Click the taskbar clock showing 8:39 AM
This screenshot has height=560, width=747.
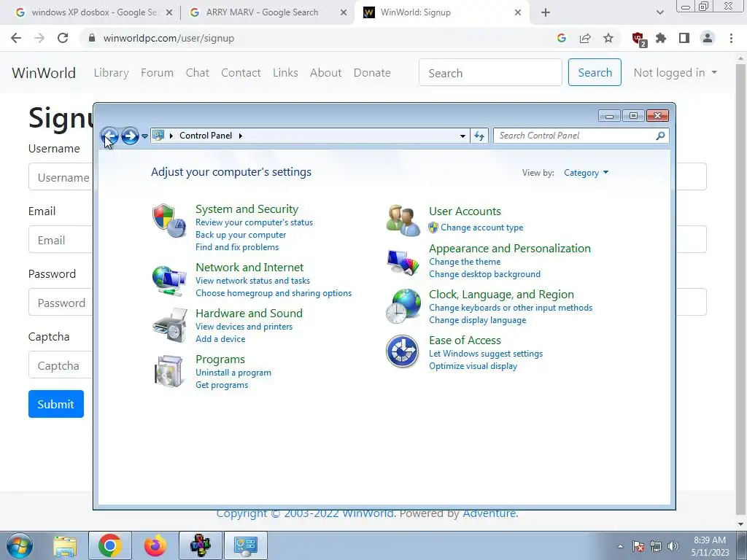click(x=710, y=545)
